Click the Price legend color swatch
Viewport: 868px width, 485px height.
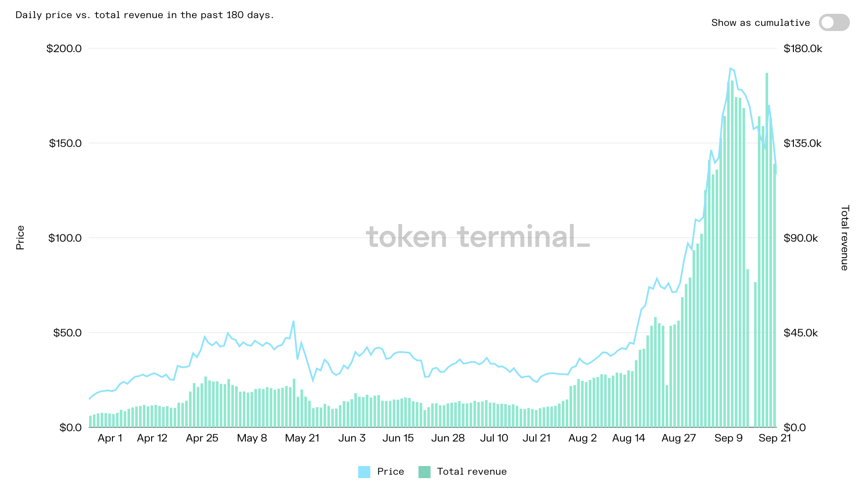tap(364, 472)
